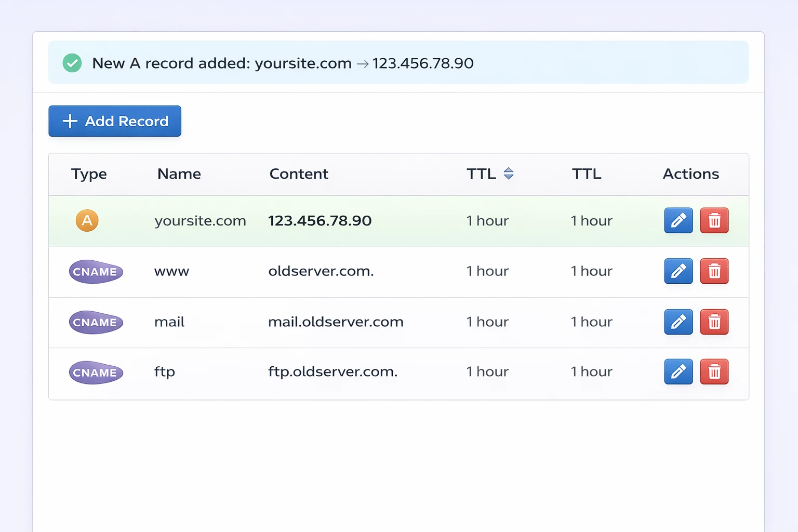Delete the www CNAME record
The image size is (798, 532).
[714, 271]
